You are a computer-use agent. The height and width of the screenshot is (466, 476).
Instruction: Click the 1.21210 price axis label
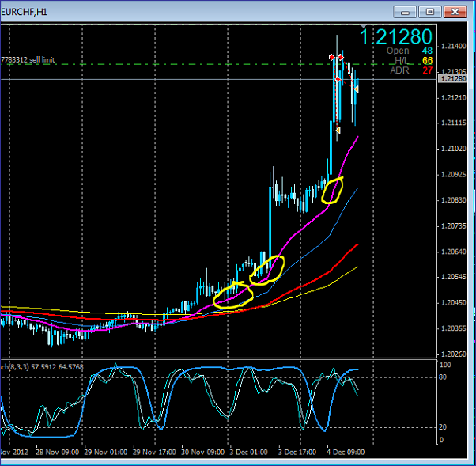click(453, 98)
